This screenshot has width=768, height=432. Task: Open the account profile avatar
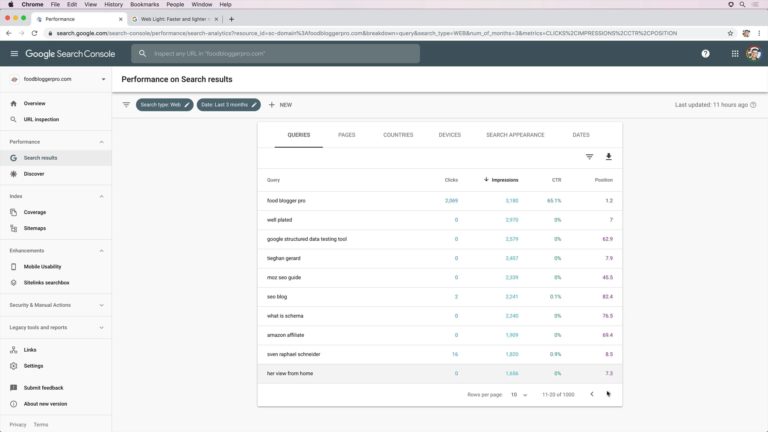[753, 54]
